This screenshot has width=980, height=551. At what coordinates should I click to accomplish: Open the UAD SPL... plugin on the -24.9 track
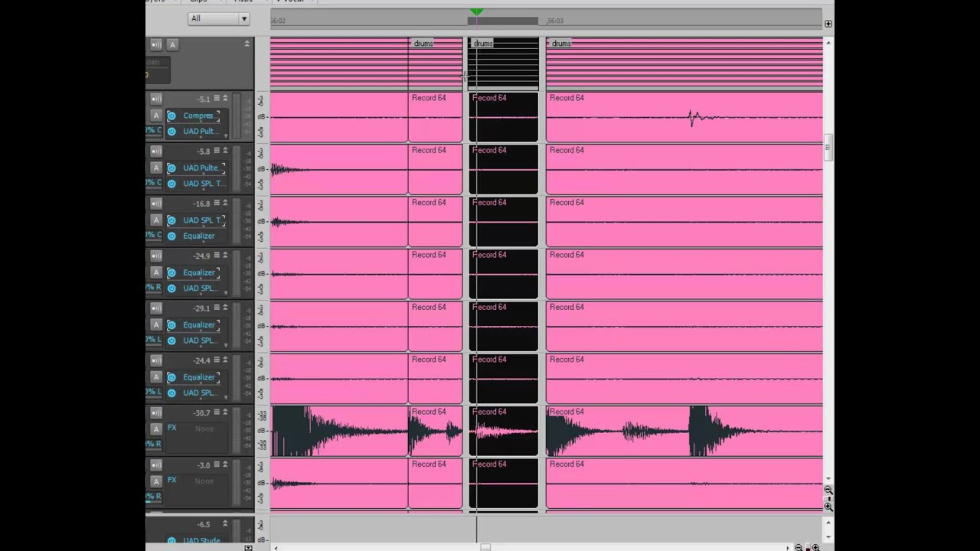(201, 289)
